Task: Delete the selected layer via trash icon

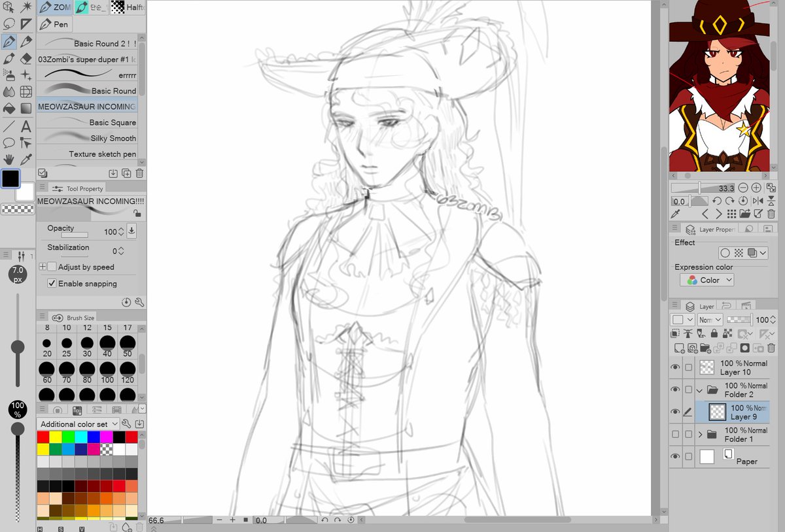Action: 771,347
